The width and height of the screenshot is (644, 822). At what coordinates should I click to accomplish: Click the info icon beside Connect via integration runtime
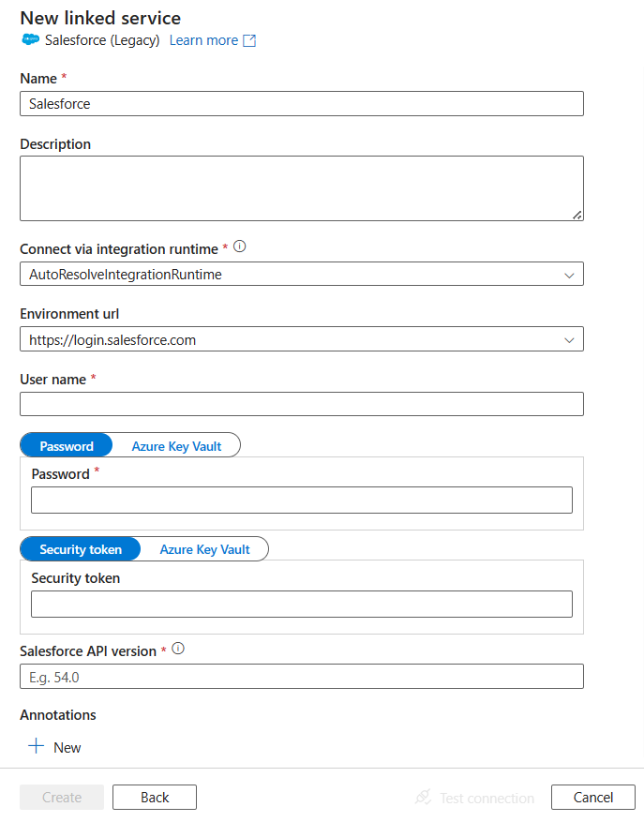[239, 246]
